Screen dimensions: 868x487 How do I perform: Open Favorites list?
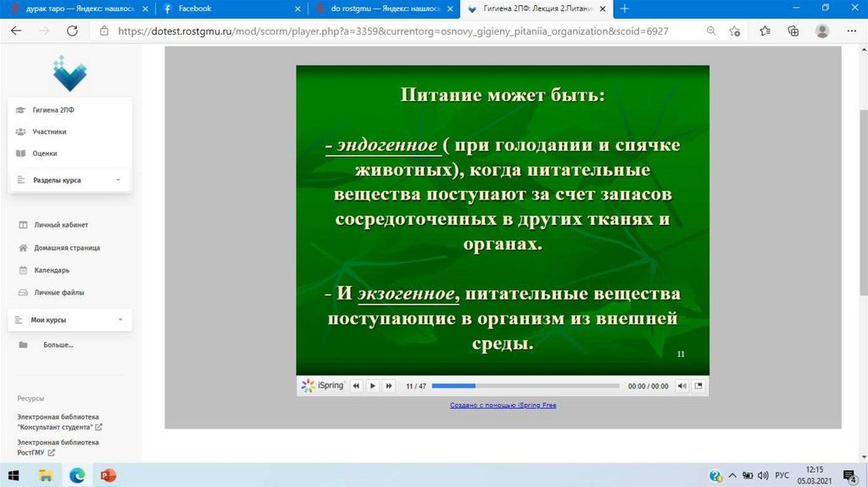765,31
